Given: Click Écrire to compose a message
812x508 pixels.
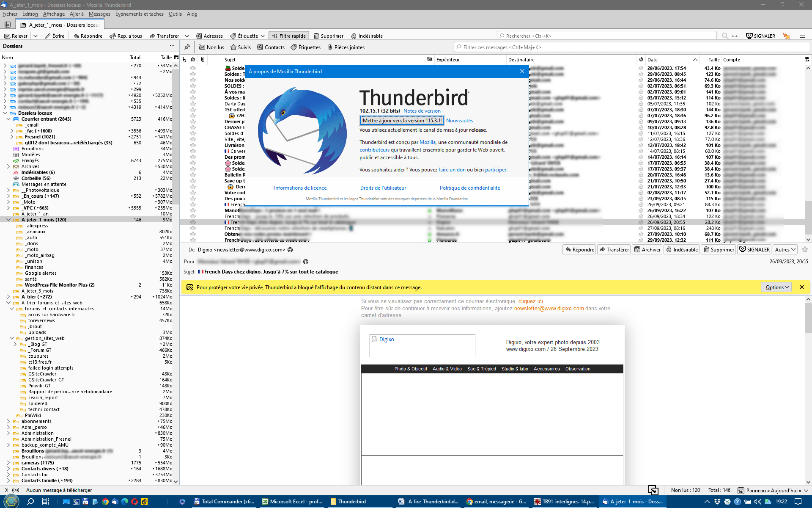Looking at the screenshot, I should [55, 36].
